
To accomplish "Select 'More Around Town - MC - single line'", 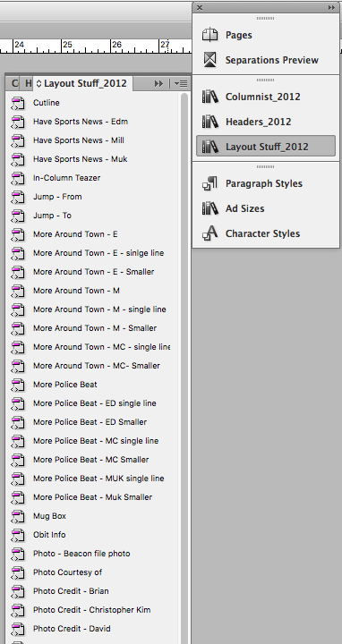I will (101, 347).
